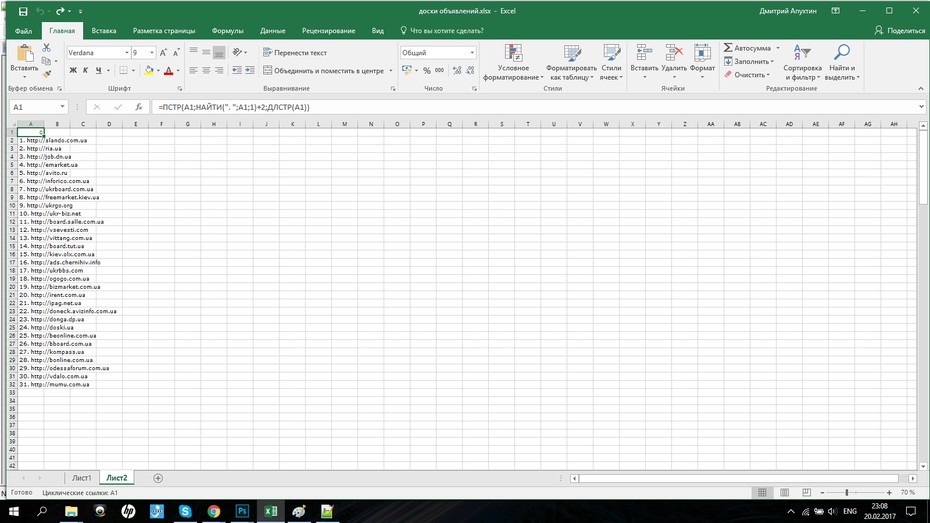Switch to page break preview icon

click(806, 493)
